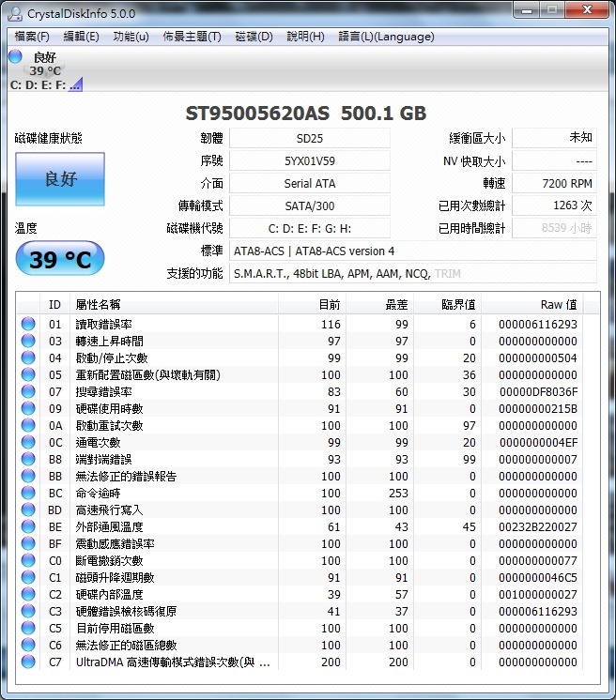
Task: Minimize the CrystalDiskInfo window
Action: coord(527,10)
